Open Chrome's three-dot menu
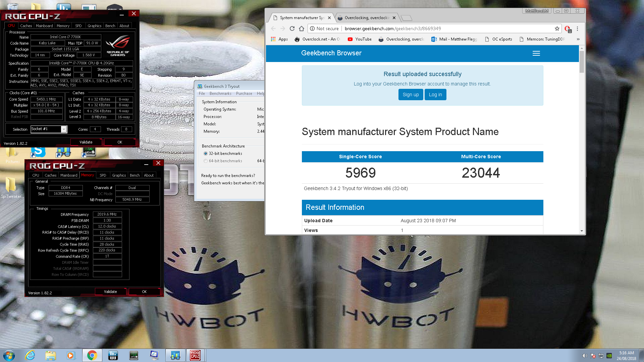Image resolution: width=644 pixels, height=362 pixels. [578, 28]
